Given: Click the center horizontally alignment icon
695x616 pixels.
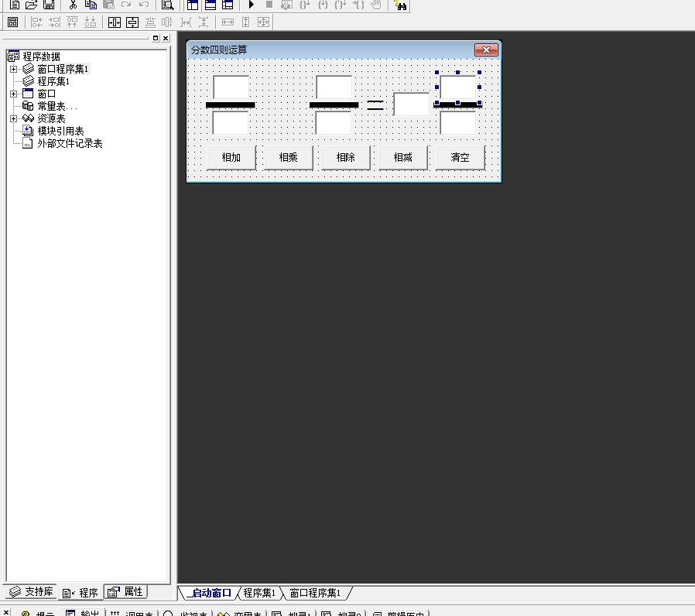Looking at the screenshot, I should coord(115,22).
